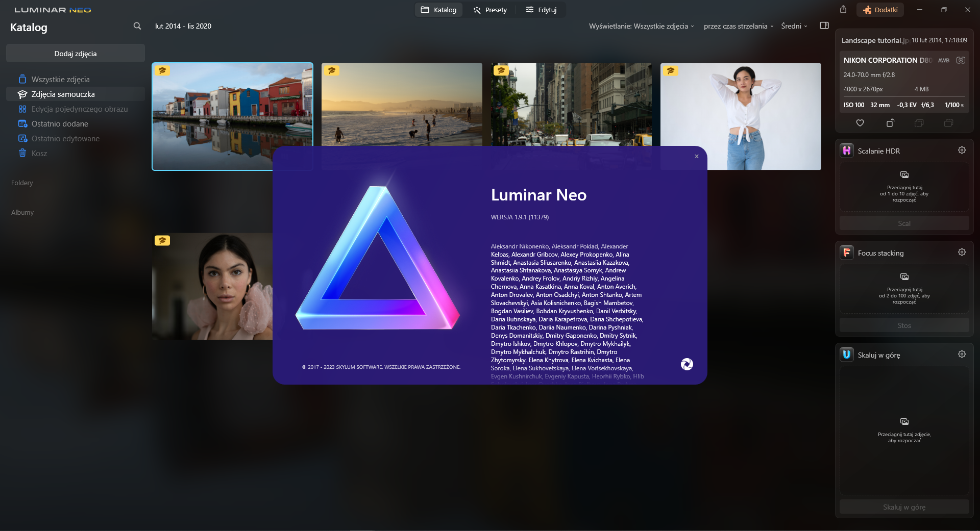
Task: Open the Kosz trash folder
Action: click(x=76, y=153)
